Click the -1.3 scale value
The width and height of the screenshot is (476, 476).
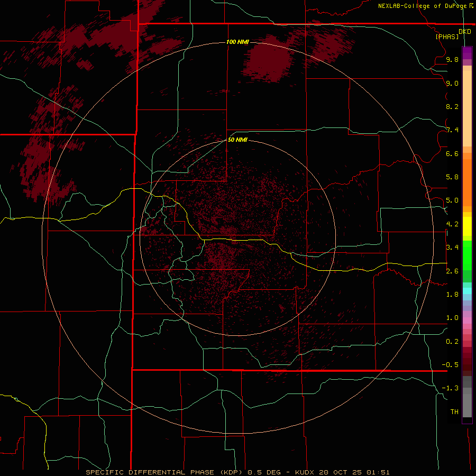coord(450,388)
